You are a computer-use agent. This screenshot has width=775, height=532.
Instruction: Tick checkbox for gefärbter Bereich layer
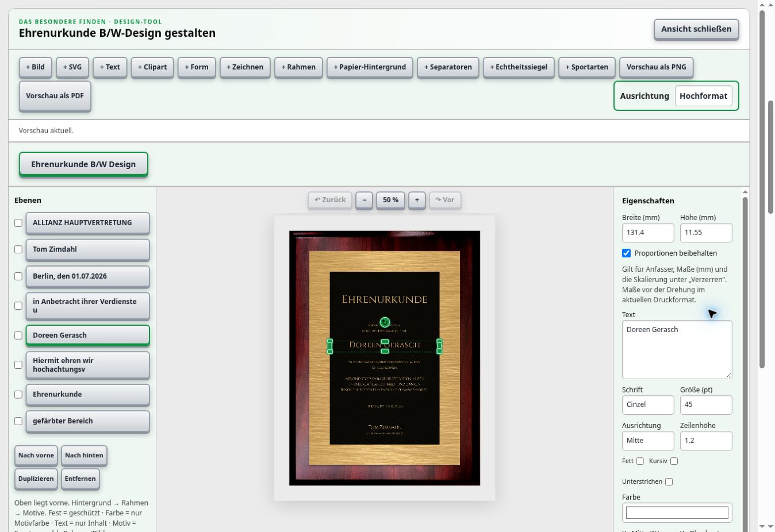tap(18, 421)
